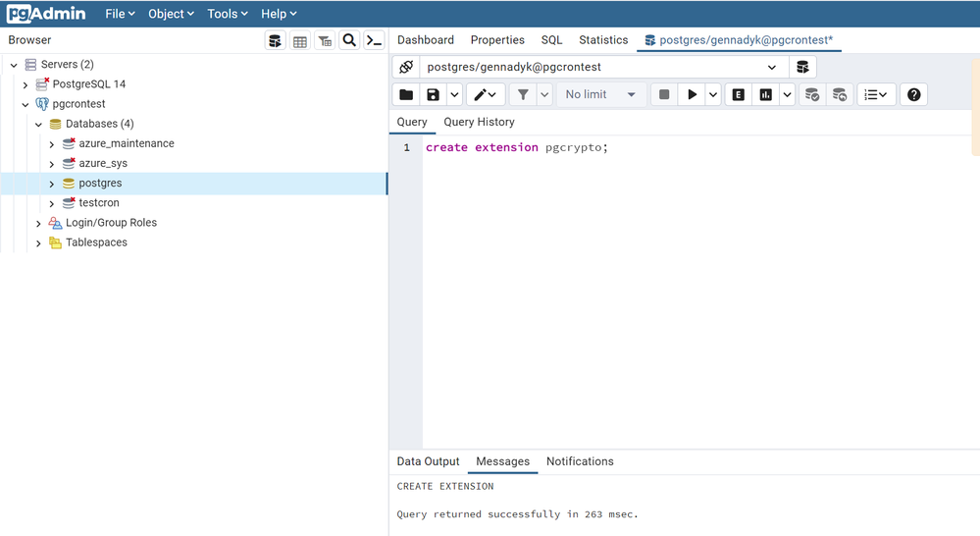This screenshot has height=536, width=980.
Task: Click the View Data table icon
Action: [300, 40]
